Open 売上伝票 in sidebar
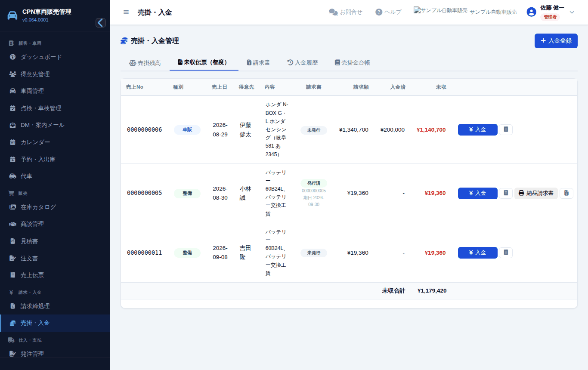The width and height of the screenshot is (588, 370). pyautogui.click(x=55, y=275)
